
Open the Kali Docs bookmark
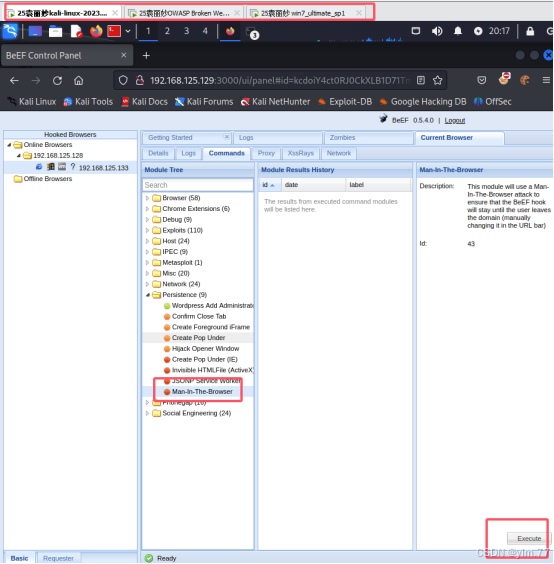145,102
